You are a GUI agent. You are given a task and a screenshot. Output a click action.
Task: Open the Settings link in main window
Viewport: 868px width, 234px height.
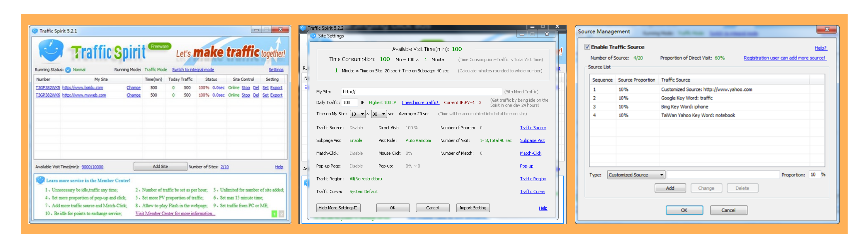(x=276, y=70)
